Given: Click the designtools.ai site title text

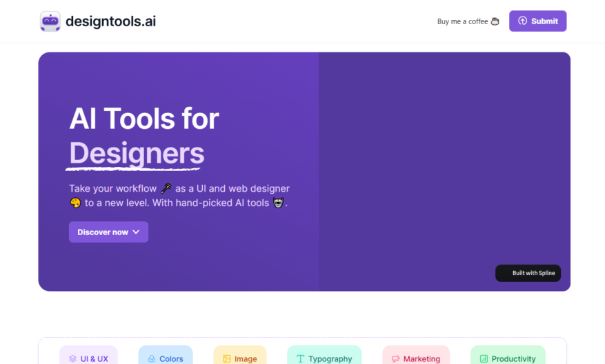Looking at the screenshot, I should (x=110, y=21).
